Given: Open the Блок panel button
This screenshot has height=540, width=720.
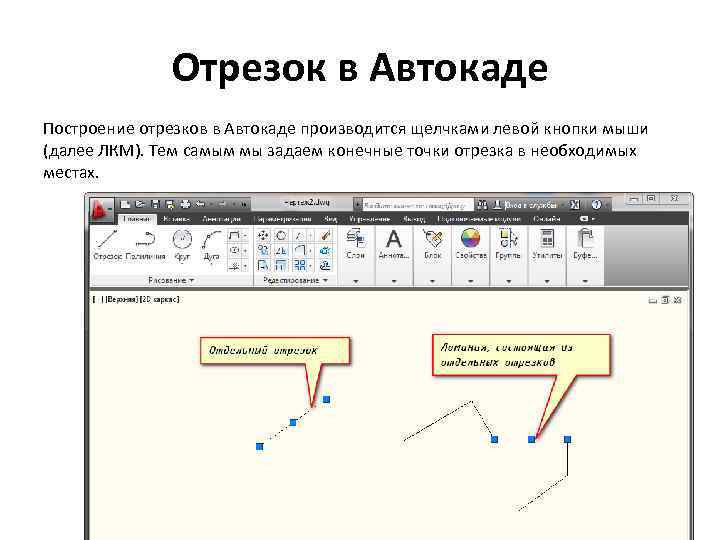Looking at the screenshot, I should tap(432, 244).
